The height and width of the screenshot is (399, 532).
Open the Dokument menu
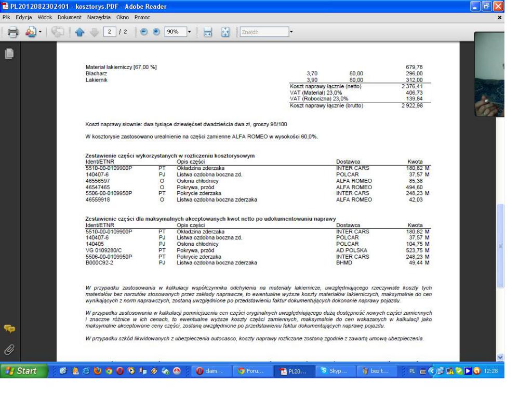(x=70, y=17)
